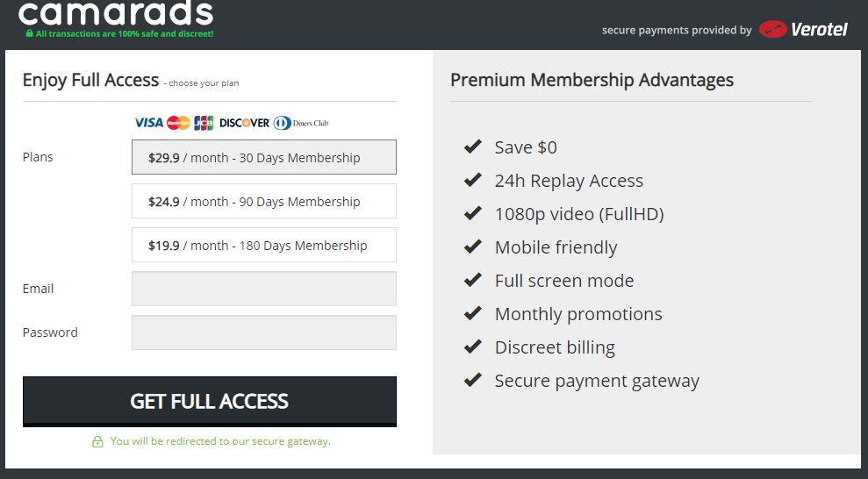Click the JCB card logo

tap(204, 123)
